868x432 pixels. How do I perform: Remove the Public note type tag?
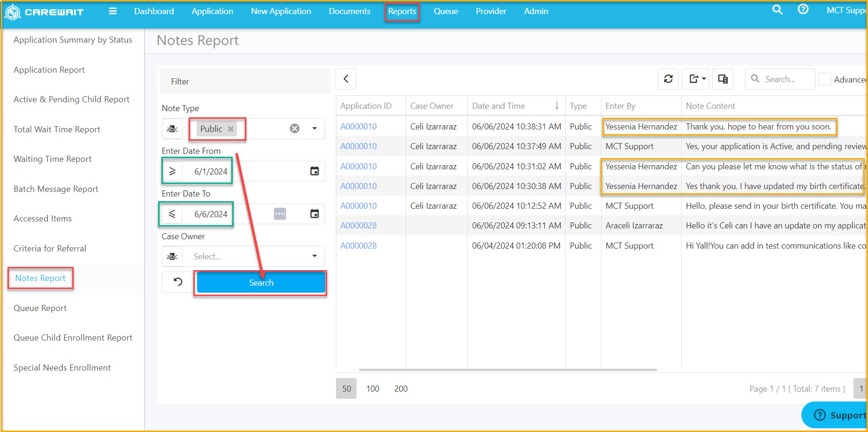[231, 129]
